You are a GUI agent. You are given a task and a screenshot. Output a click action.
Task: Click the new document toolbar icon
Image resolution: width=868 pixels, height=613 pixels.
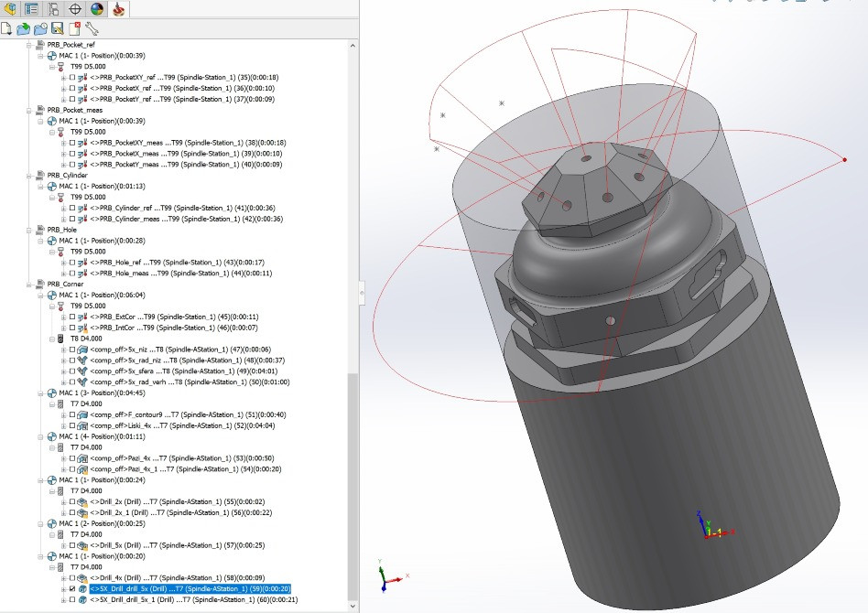(7, 29)
